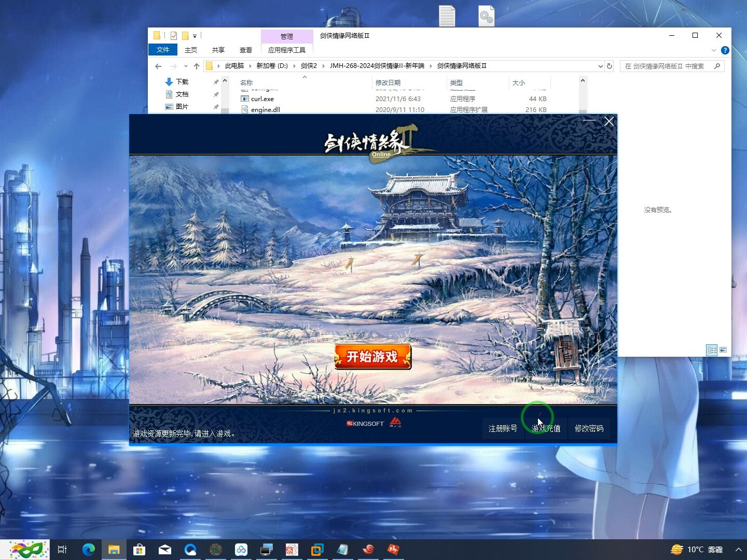
Task: Open the 游戏充值 game recharge link
Action: point(546,428)
